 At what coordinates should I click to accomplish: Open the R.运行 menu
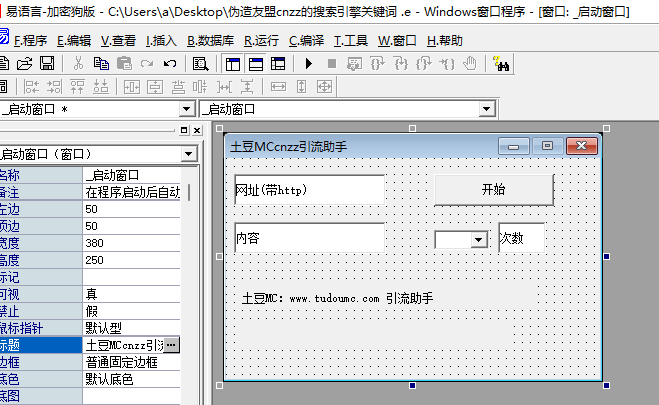[261, 41]
